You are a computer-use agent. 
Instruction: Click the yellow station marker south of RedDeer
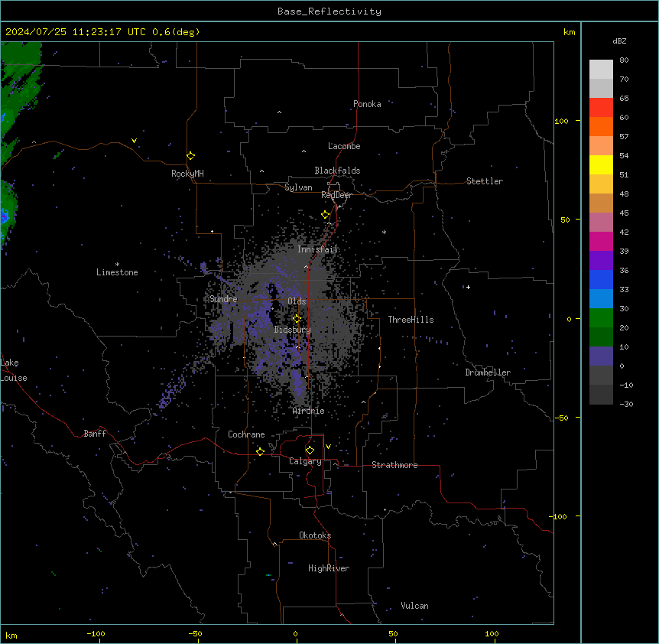[325, 215]
